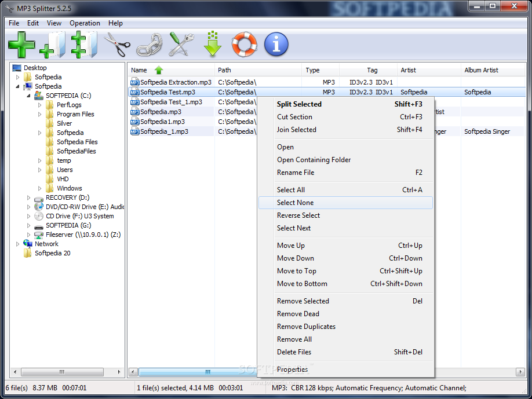Image resolution: width=532 pixels, height=399 pixels.
Task: Open settings with screwdriver and wrench icon
Action: point(181,45)
